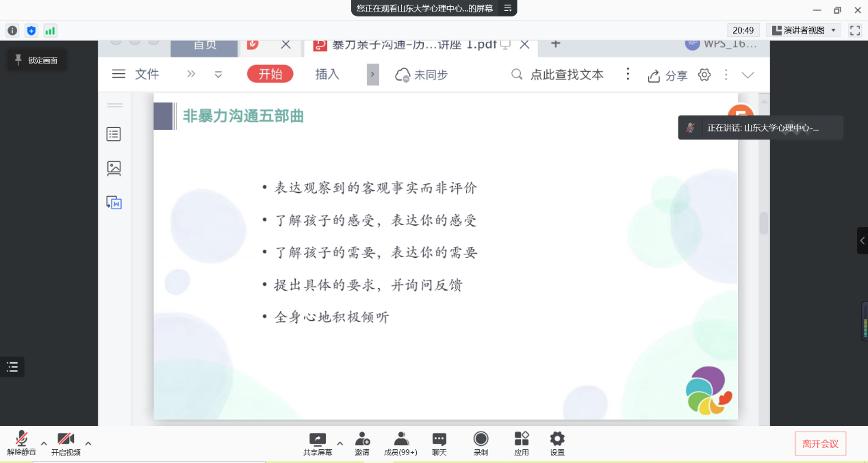Image resolution: width=868 pixels, height=463 pixels.
Task: Turn on the video camera
Action: coord(66,443)
